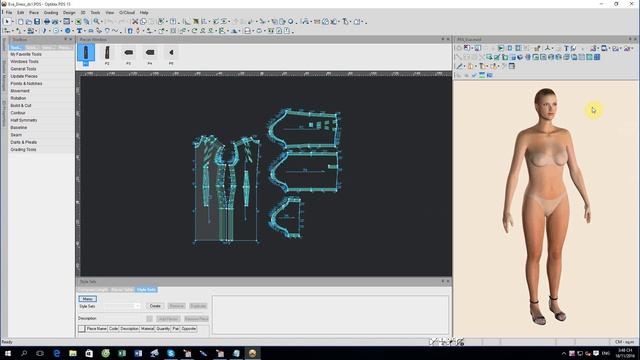Create a new file with the New icon
This screenshot has width=640, height=360.
pos(20,21)
